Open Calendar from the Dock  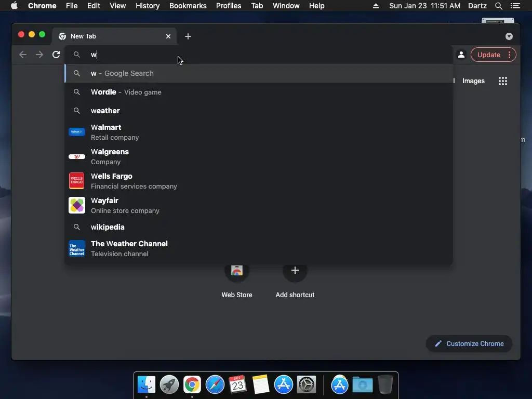[x=237, y=384]
